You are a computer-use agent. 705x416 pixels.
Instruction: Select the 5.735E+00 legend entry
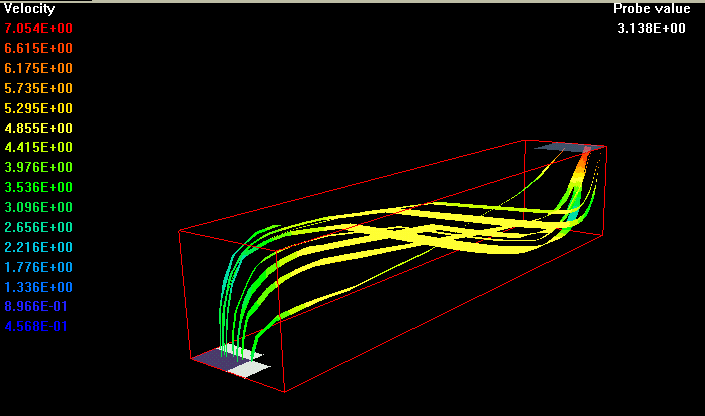pyautogui.click(x=38, y=89)
